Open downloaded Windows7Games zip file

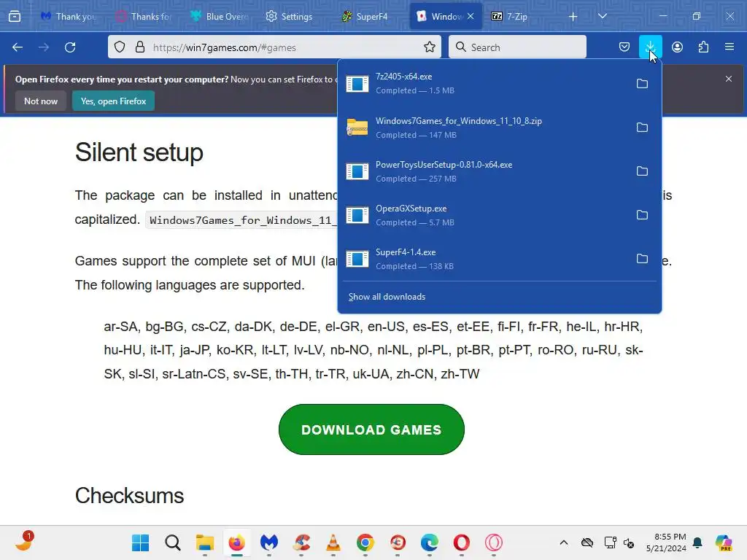484,128
